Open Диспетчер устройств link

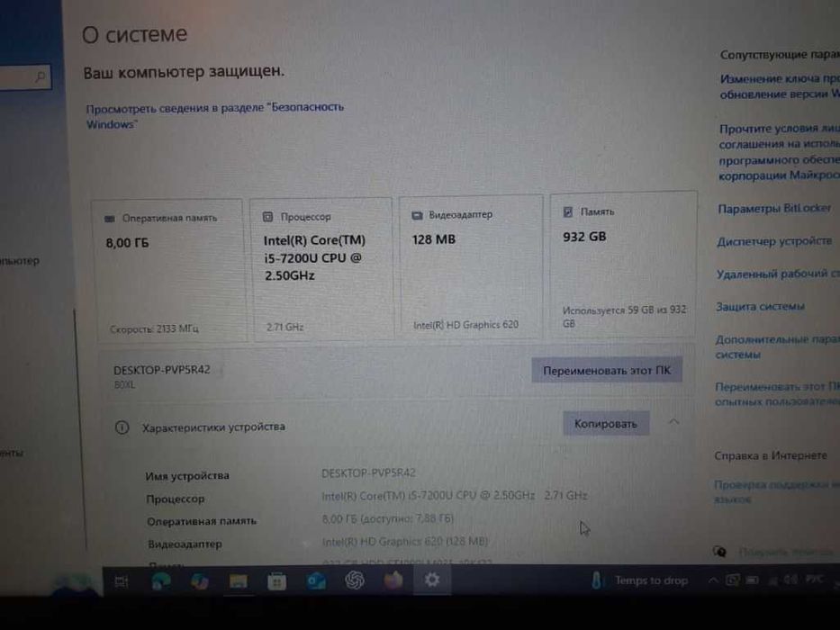pos(774,241)
